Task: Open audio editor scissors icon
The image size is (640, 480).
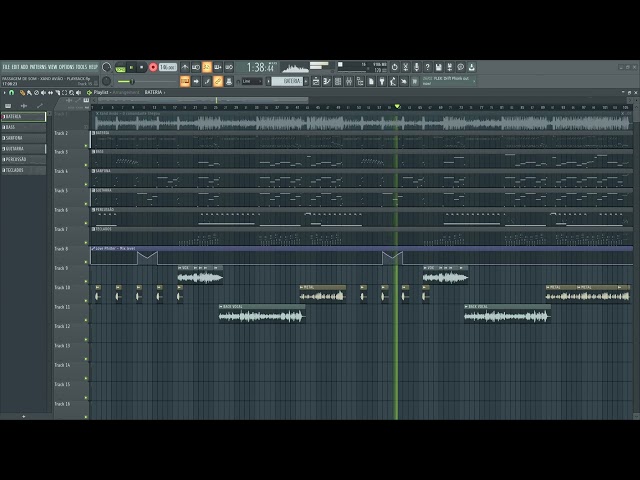Action: (x=406, y=67)
